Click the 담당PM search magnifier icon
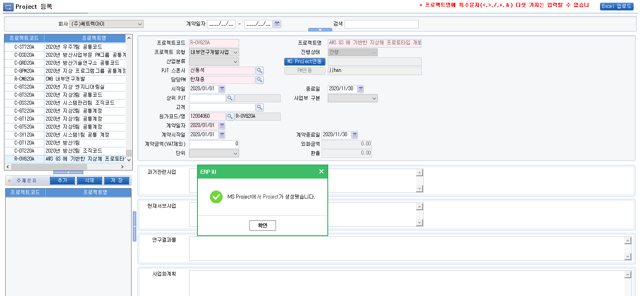 click(x=259, y=80)
